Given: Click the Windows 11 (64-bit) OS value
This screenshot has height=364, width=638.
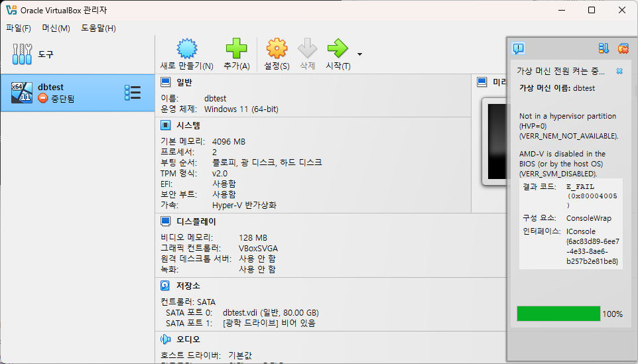Looking at the screenshot, I should click(x=241, y=109).
